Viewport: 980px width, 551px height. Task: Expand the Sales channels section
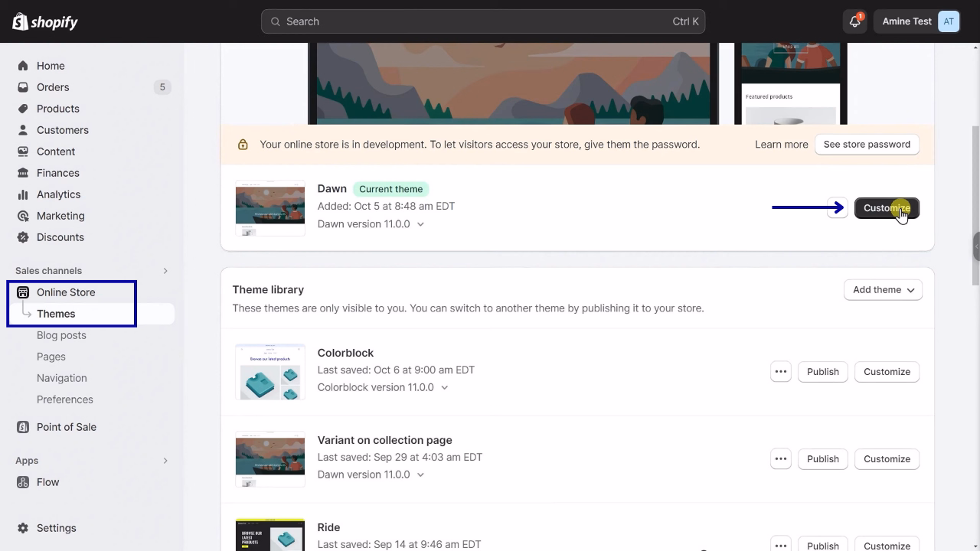click(165, 271)
